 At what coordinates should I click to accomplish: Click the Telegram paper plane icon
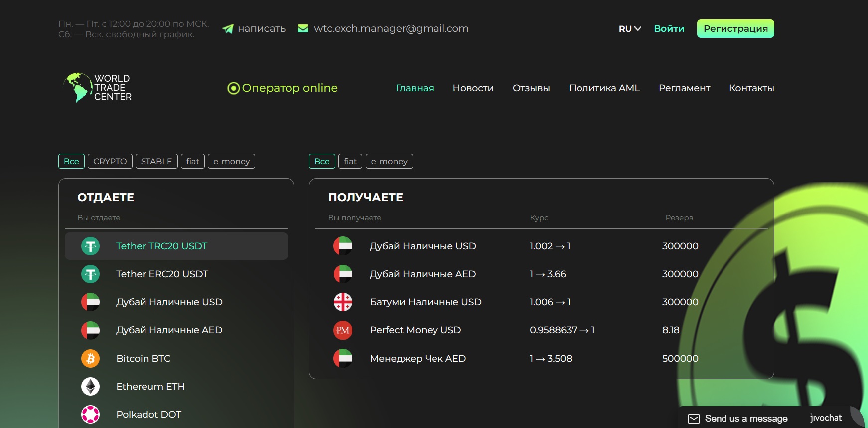click(x=228, y=29)
